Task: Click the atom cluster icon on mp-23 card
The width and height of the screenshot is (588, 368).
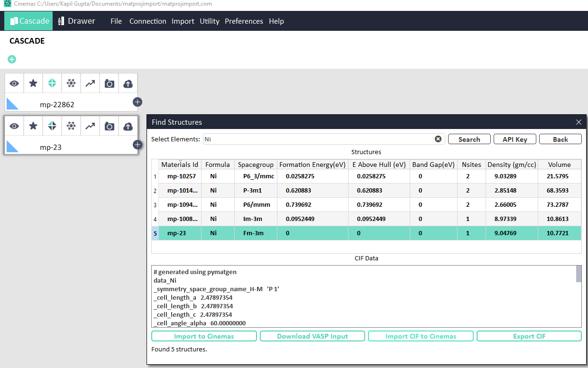Action: coord(71,126)
